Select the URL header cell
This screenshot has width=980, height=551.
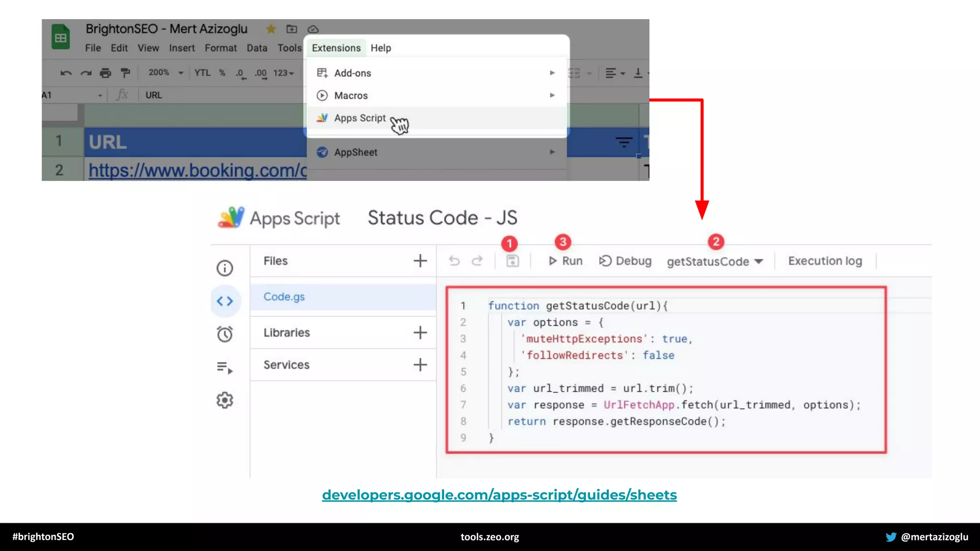pyautogui.click(x=195, y=142)
